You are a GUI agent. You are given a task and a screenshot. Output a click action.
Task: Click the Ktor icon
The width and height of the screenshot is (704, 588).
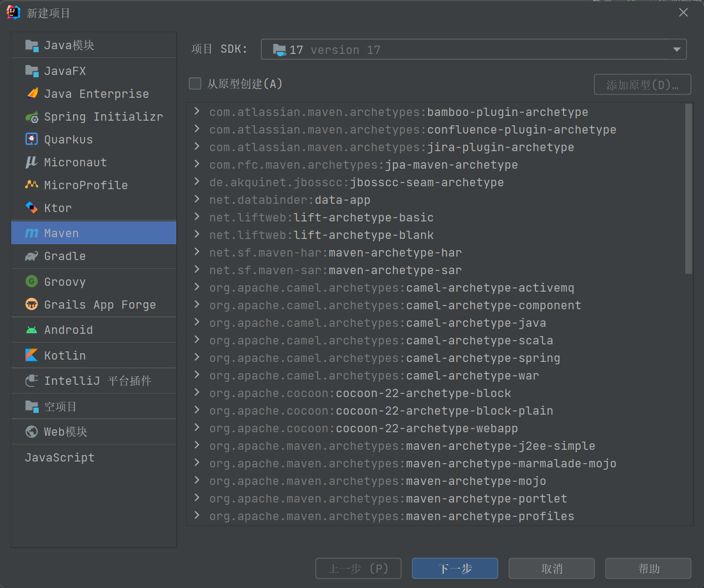click(32, 208)
